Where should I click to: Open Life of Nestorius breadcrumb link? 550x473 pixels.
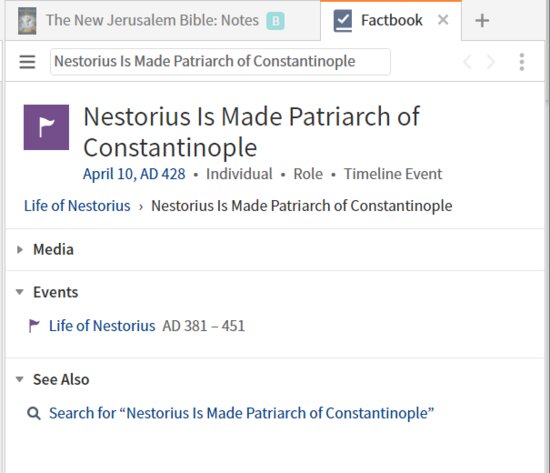click(x=77, y=206)
